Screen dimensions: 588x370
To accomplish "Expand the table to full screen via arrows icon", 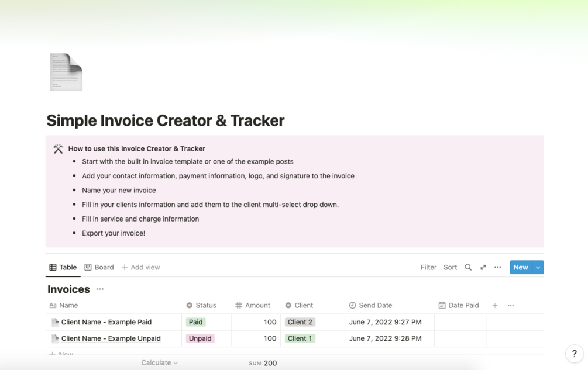I will click(483, 267).
